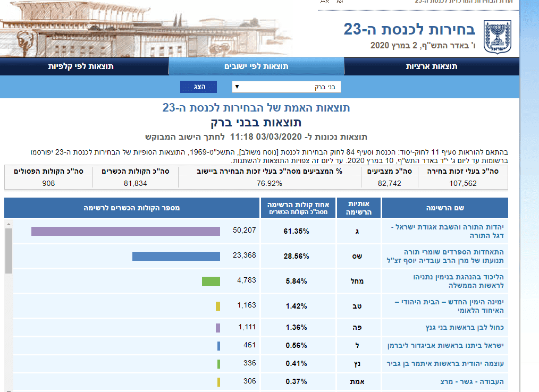539x392 pixels.
Task: Open the תוצאות ארציות national results tab
Action: (x=432, y=66)
